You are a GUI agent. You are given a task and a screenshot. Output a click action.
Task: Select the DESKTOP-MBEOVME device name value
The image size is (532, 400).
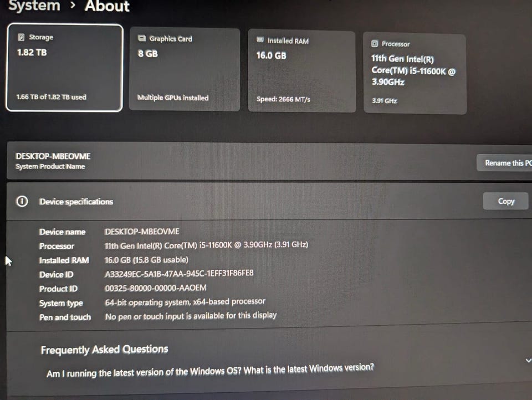point(142,232)
